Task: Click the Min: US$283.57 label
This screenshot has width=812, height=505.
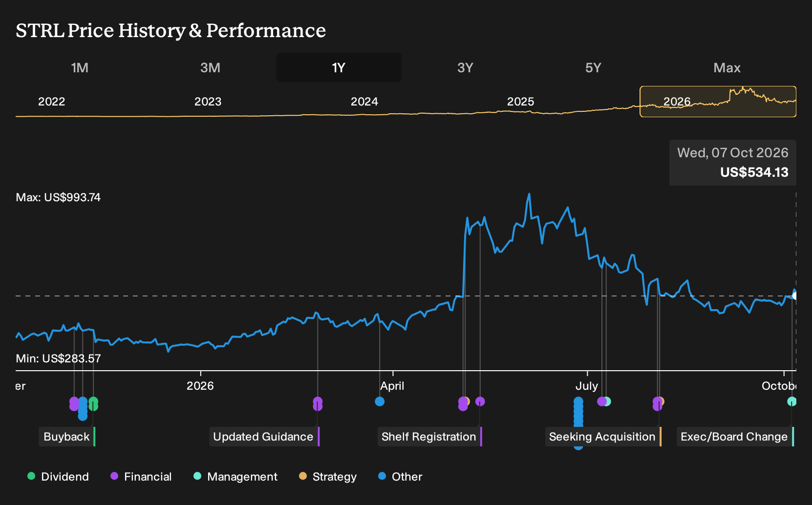Action: 58,358
